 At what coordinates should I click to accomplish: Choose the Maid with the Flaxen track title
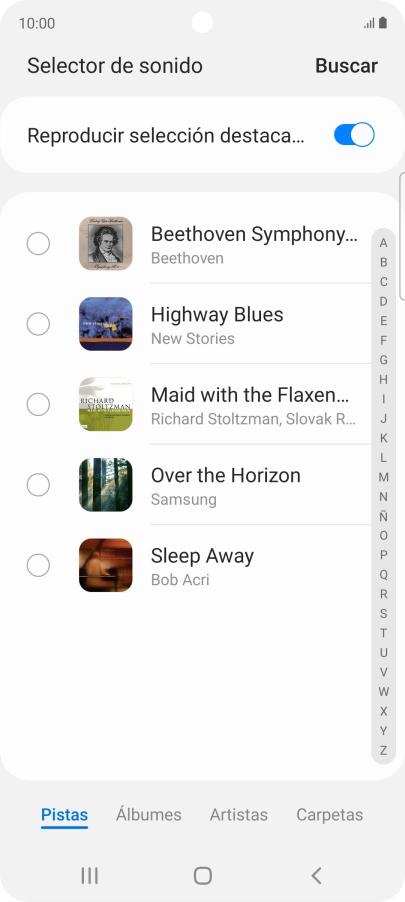(x=250, y=395)
